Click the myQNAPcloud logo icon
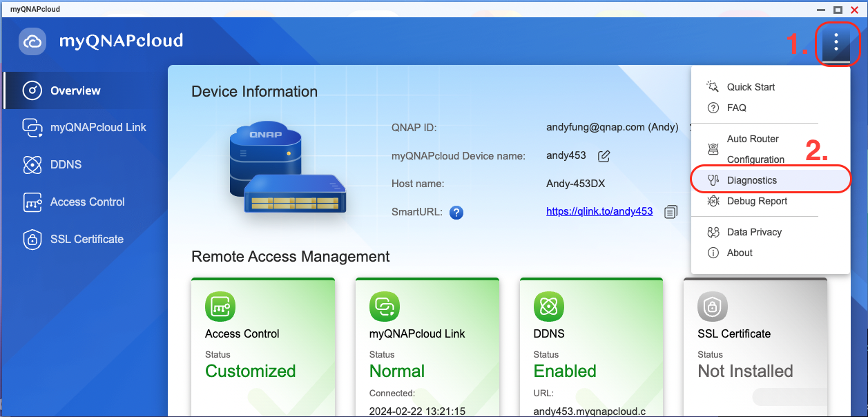Viewport: 868px width, 417px height. click(32, 41)
